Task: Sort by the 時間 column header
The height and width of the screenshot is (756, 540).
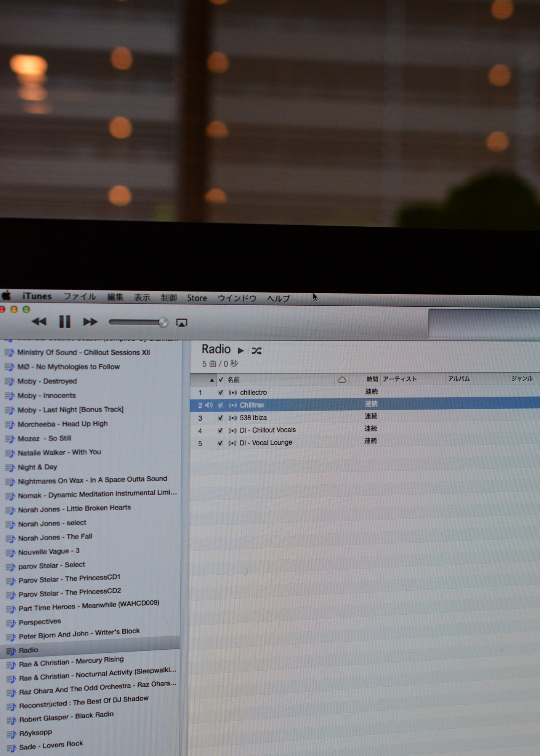Action: click(372, 379)
